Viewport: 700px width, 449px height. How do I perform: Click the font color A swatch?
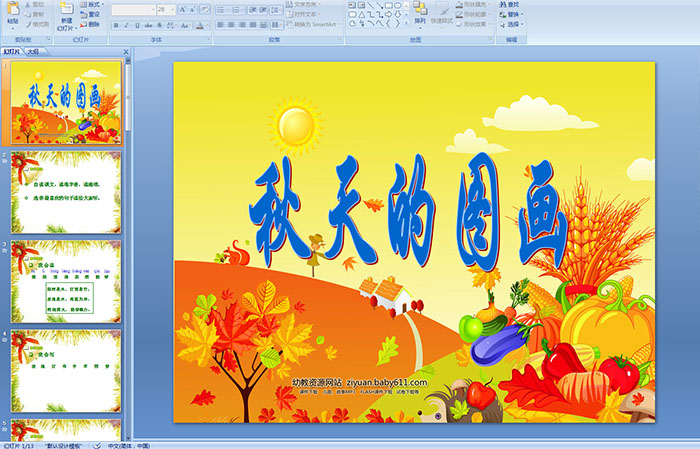[200, 25]
